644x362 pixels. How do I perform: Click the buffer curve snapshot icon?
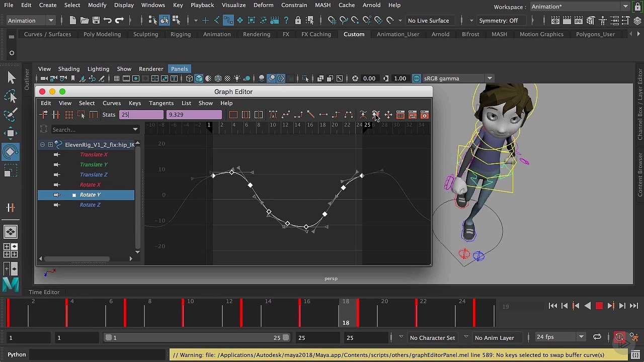(363, 115)
